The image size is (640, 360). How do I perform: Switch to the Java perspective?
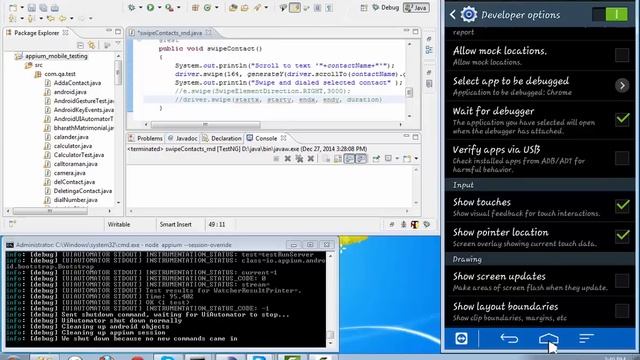416,7
